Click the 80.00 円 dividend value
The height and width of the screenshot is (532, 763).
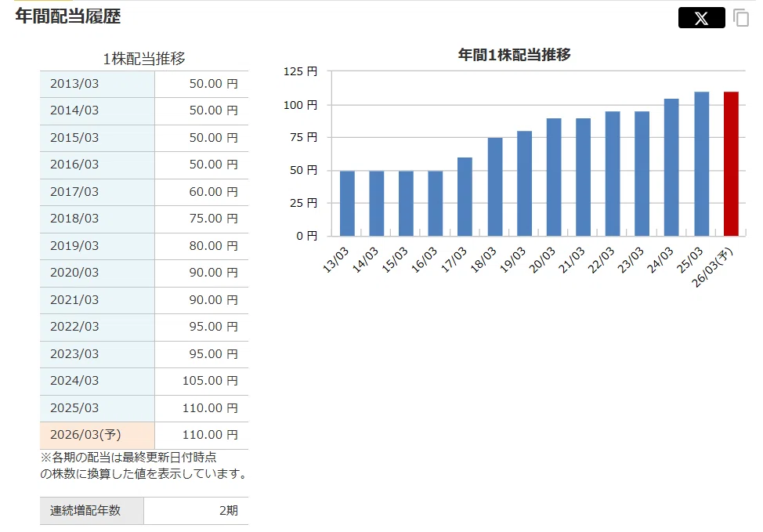coord(213,246)
